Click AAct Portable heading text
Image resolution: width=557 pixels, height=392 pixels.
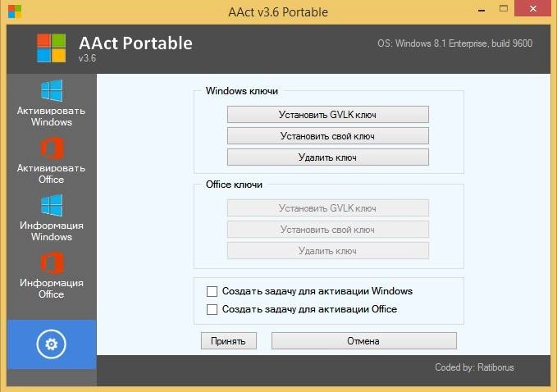(x=135, y=43)
